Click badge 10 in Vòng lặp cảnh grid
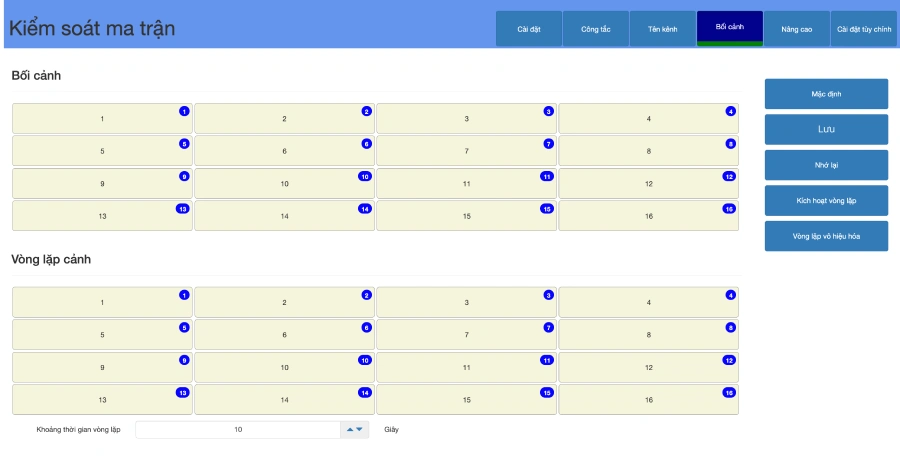 point(365,360)
